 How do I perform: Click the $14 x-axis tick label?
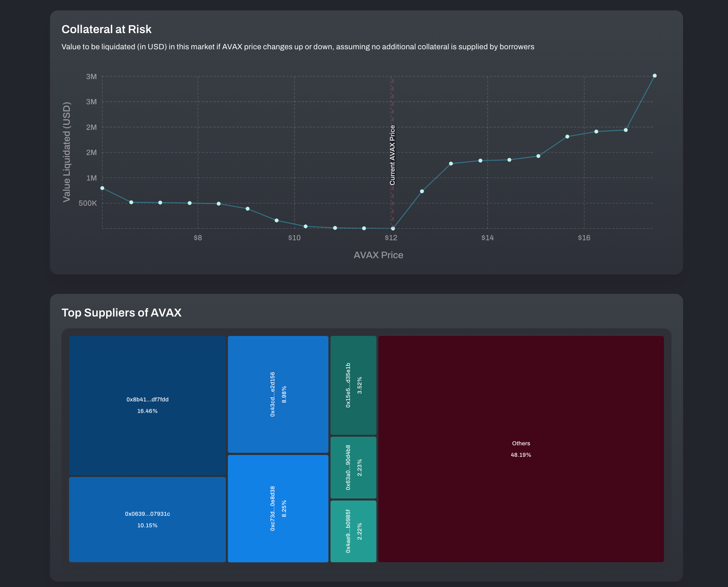tap(487, 238)
